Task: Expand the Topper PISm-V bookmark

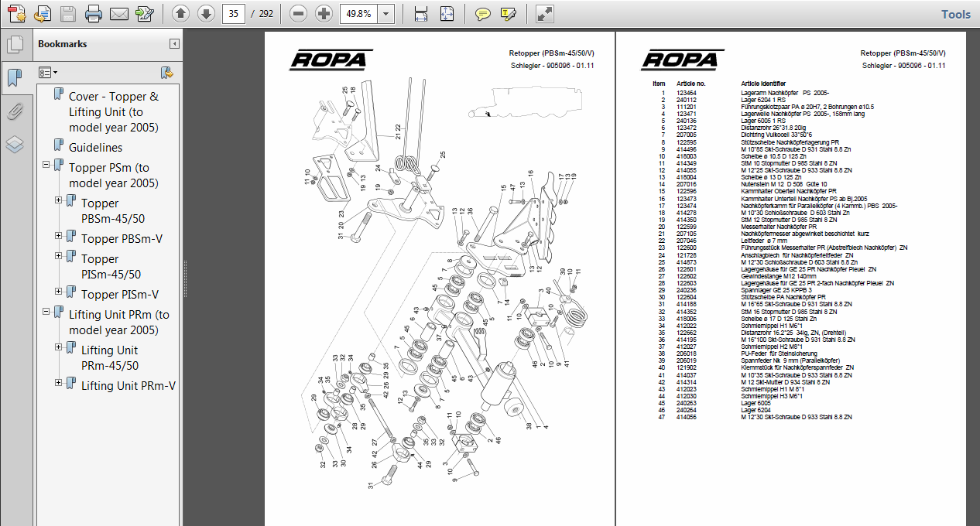Action: (x=58, y=292)
